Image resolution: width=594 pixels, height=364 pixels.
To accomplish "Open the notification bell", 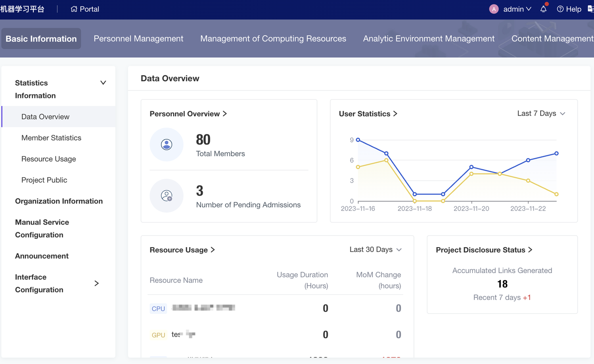I will 543,9.
